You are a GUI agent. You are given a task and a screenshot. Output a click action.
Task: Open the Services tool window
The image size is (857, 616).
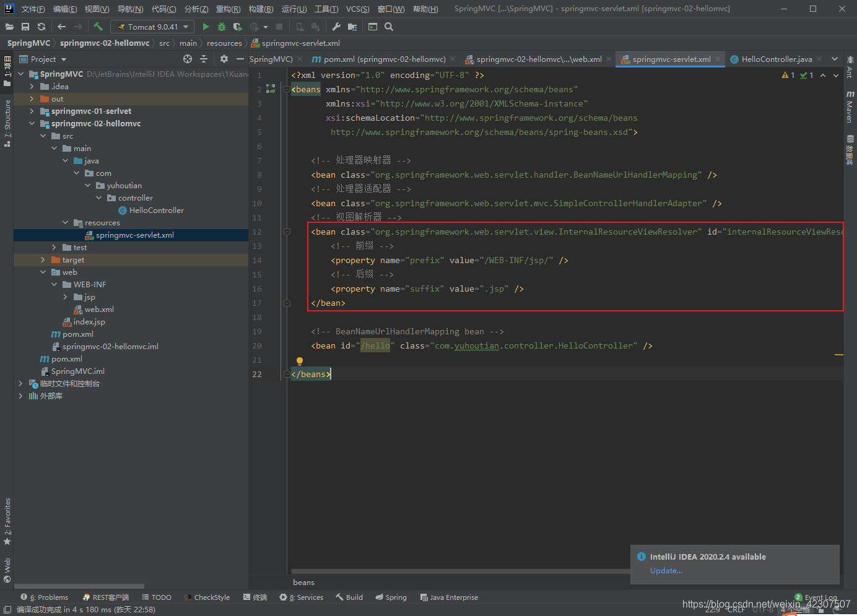coord(302,597)
